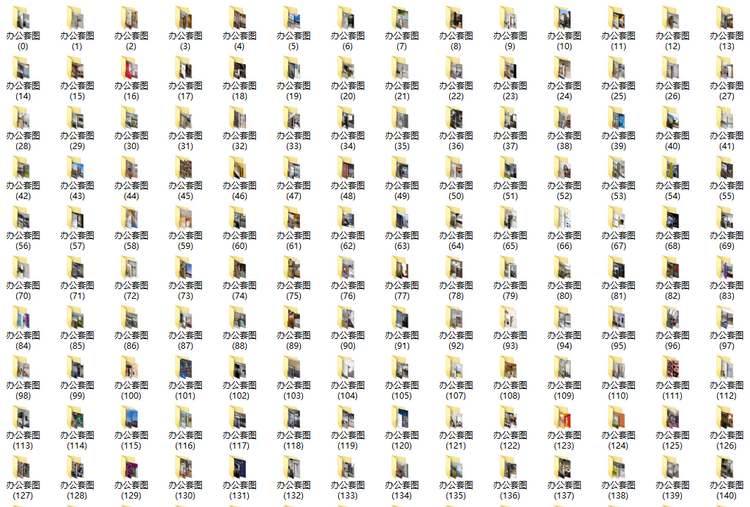Open the thumbnail of folder 办公套图 (75)

293,267
